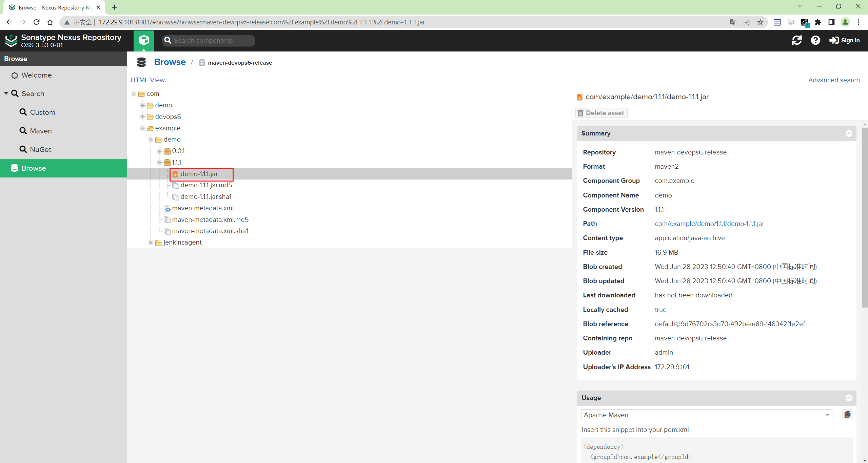
Task: Open the Apache Maven usage dropdown
Action: [x=707, y=415]
